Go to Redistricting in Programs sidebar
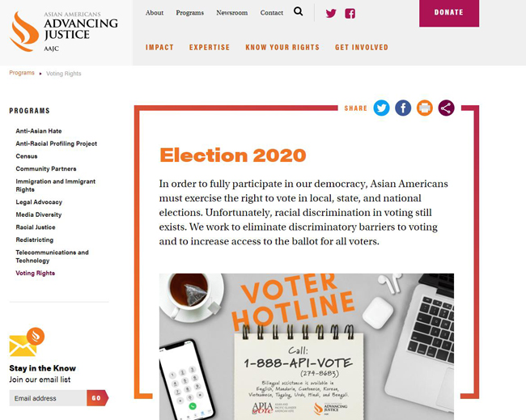The image size is (526, 420). (35, 240)
